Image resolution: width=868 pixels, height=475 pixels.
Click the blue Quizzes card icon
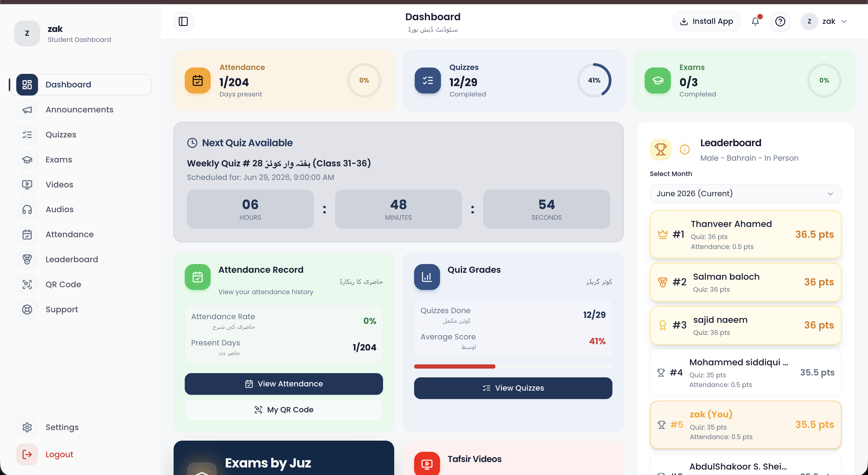point(427,80)
